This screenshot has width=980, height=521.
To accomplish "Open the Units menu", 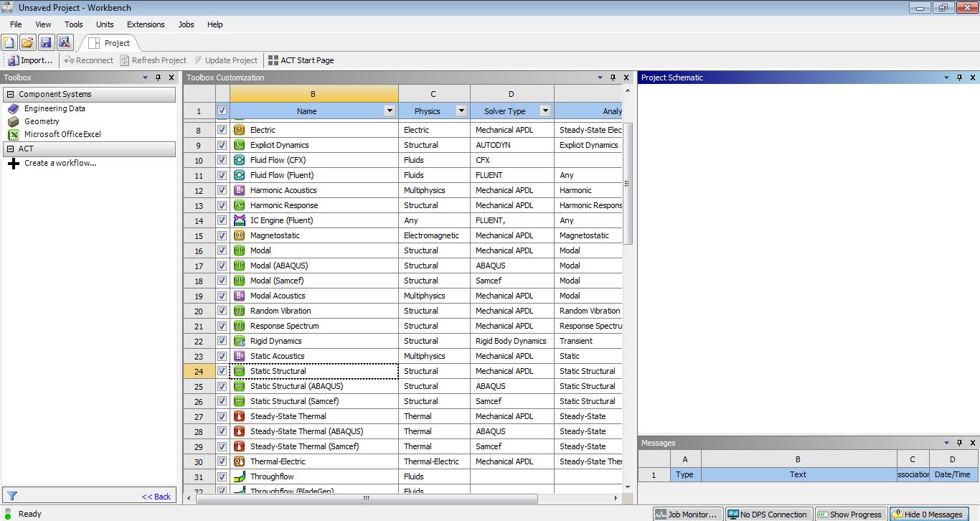I will point(105,24).
